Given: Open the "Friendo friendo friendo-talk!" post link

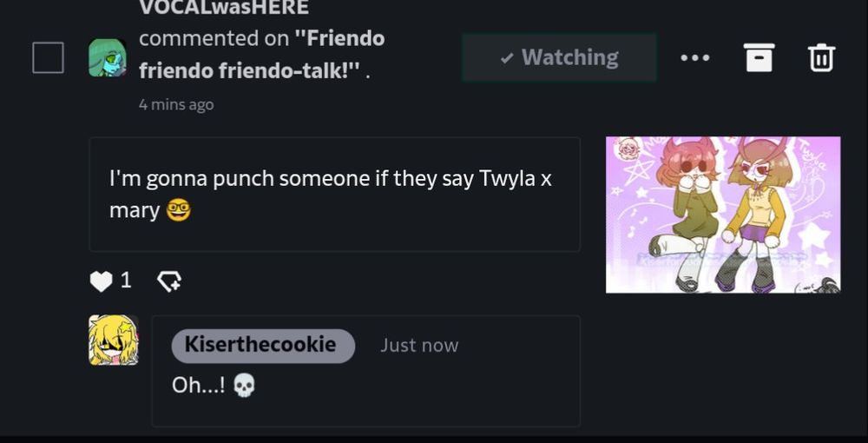Looking at the screenshot, I should tap(261, 55).
